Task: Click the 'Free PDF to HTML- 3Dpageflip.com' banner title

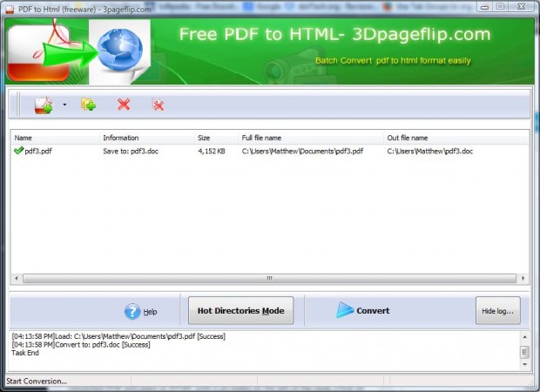Action: tap(334, 34)
